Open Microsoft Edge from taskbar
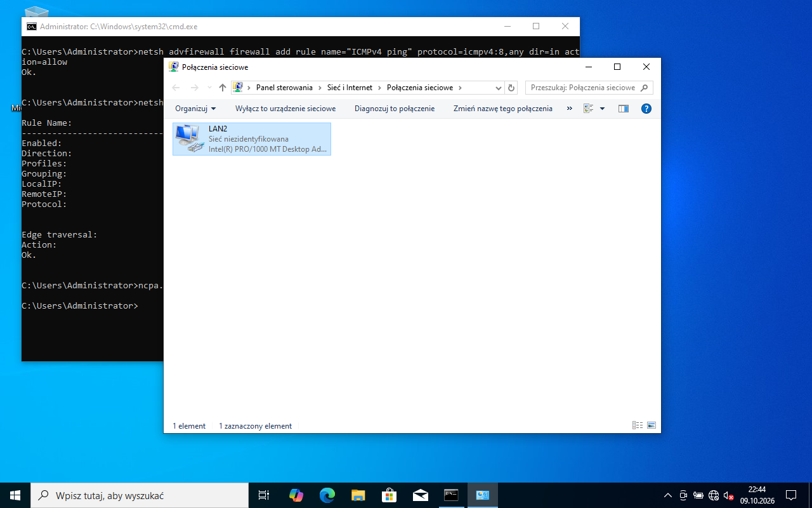The image size is (812, 508). 327,495
